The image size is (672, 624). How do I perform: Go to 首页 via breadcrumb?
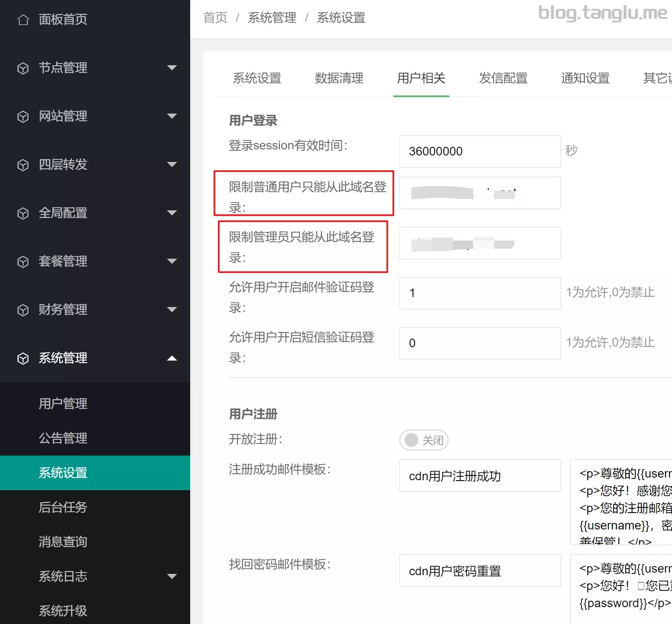point(215,18)
